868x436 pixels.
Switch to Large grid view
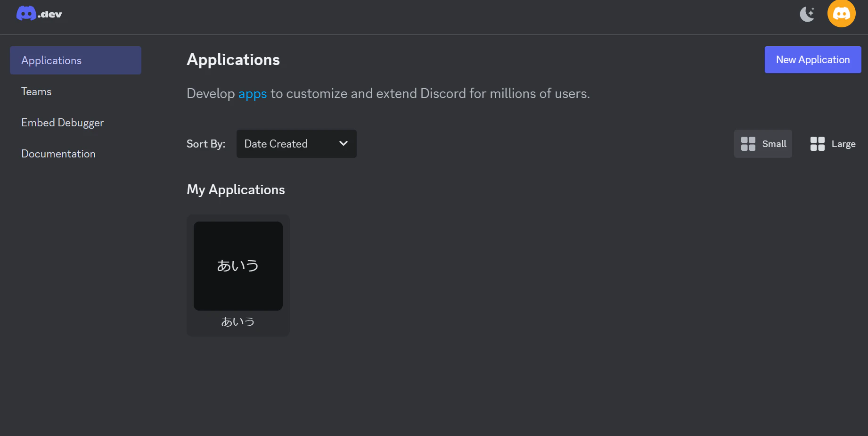click(x=833, y=144)
